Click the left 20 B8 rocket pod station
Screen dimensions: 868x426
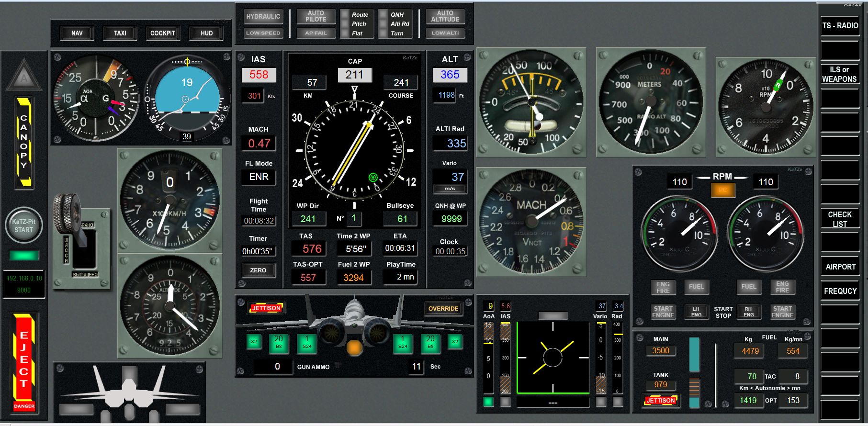(x=278, y=343)
